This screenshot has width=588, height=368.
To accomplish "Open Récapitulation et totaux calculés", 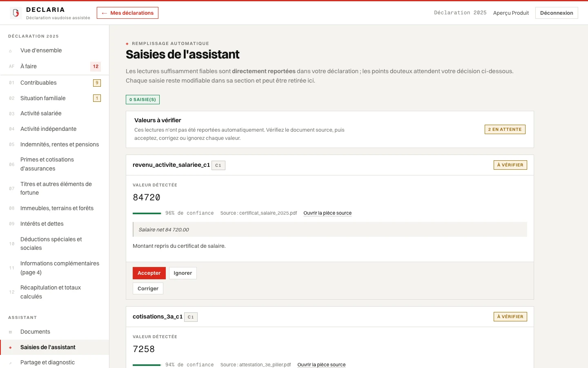I will (55, 292).
